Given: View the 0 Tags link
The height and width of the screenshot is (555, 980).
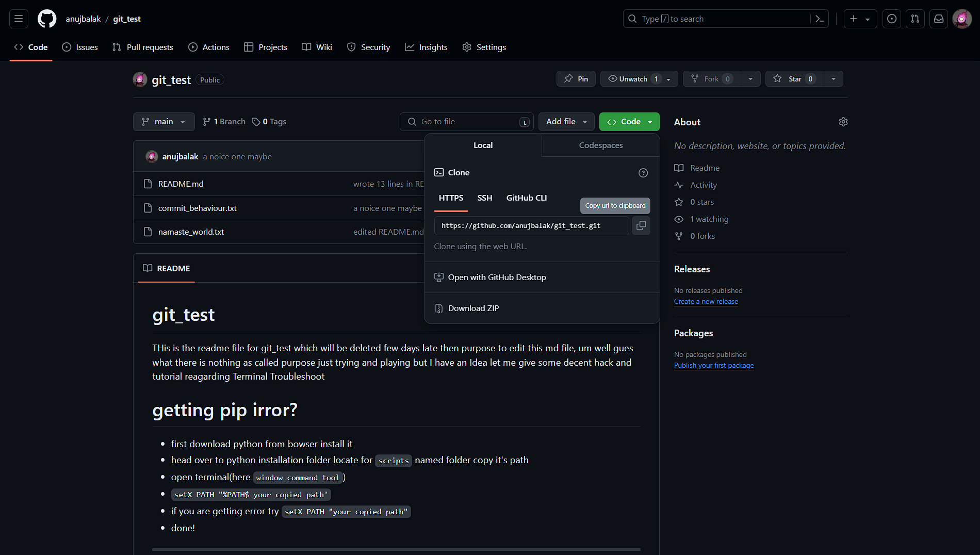Looking at the screenshot, I should 269,122.
